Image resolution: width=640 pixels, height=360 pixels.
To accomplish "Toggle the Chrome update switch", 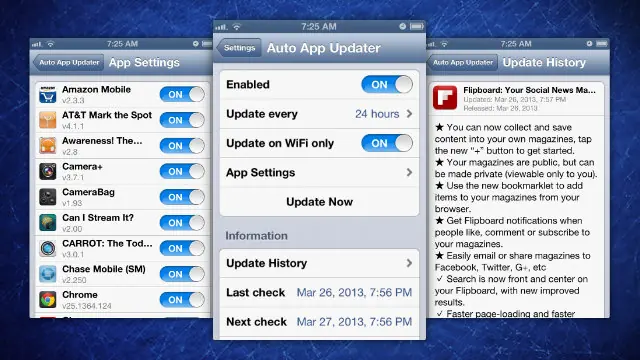I will pos(182,300).
